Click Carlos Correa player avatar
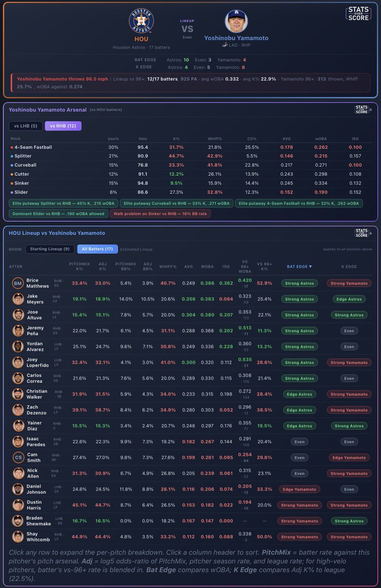 tap(18, 378)
